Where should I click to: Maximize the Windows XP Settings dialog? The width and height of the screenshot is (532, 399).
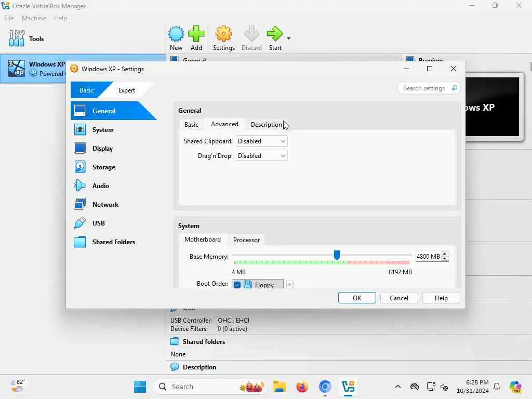pyautogui.click(x=430, y=69)
